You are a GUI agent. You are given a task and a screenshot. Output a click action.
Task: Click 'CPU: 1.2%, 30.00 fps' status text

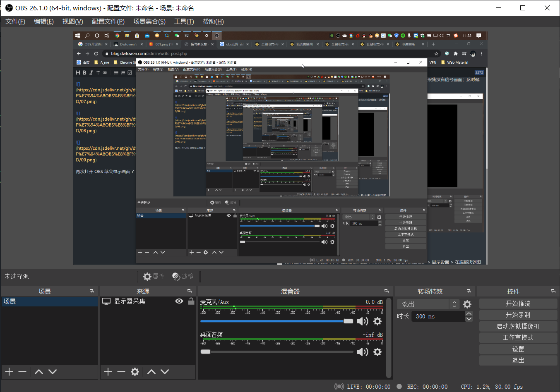(492, 387)
